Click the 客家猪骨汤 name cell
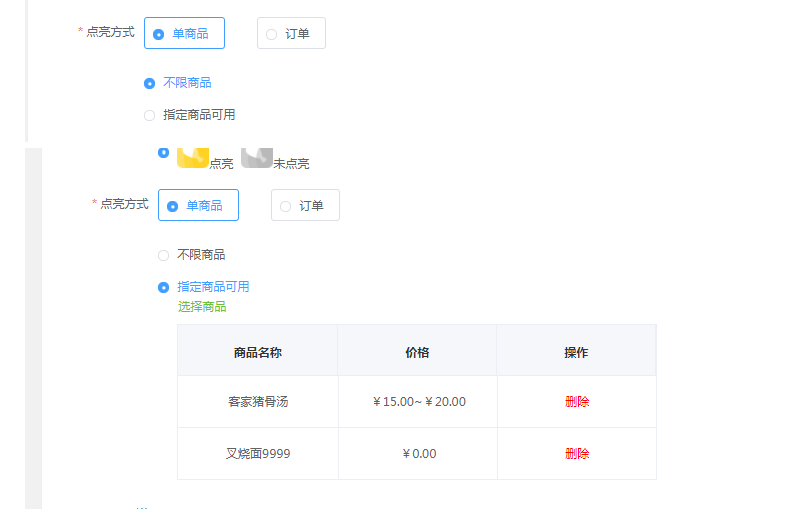 [x=258, y=402]
